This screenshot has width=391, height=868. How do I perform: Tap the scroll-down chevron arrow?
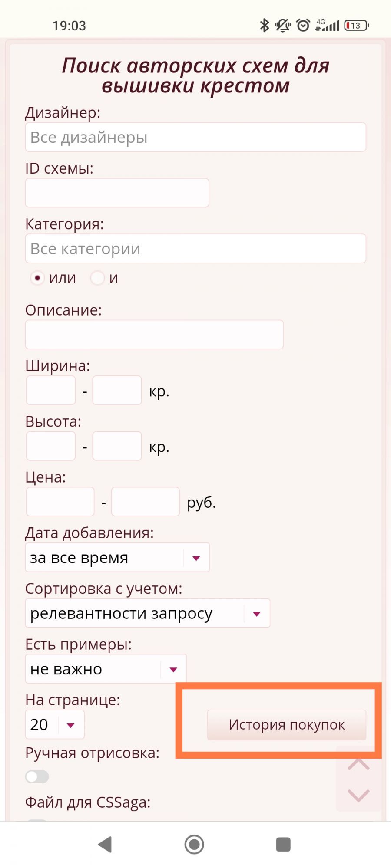[358, 795]
